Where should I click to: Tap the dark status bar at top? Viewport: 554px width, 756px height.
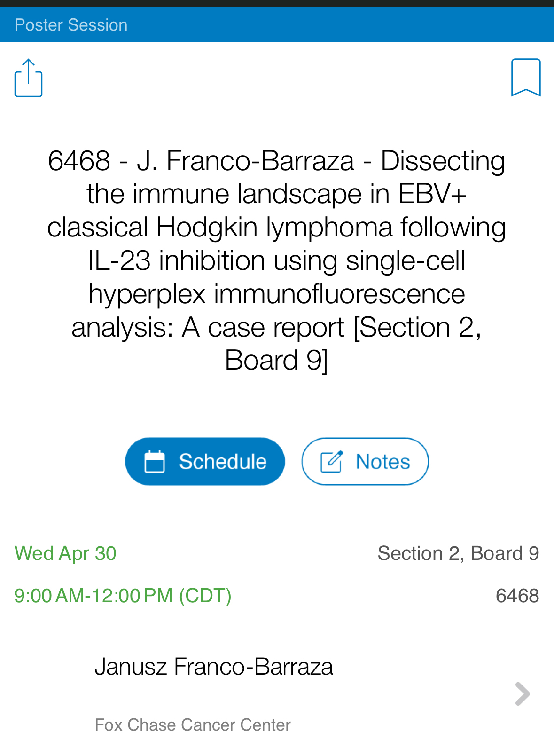click(x=277, y=3)
